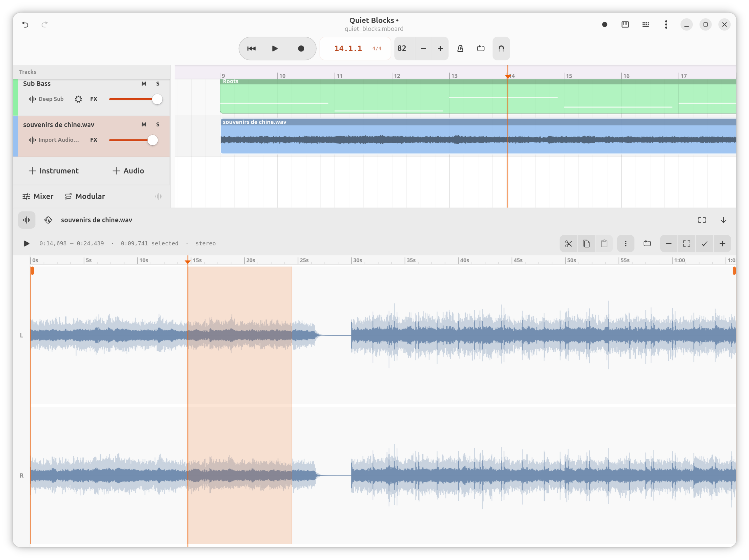Play the selected audio region
749x560 pixels.
point(26,243)
